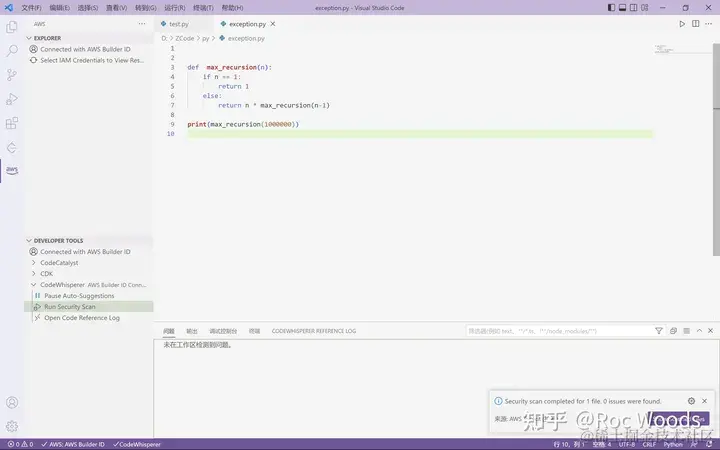The image size is (720, 450).
Task: Maximize the bottom panel with the chevron
Action: tap(699, 331)
